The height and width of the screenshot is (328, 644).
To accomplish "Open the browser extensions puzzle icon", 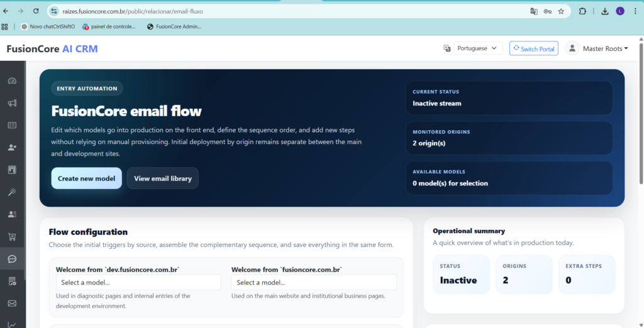I will 582,11.
